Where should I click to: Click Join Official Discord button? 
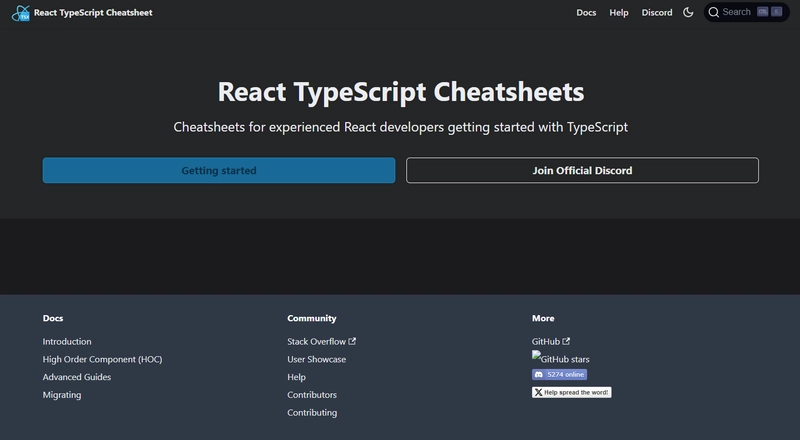click(x=582, y=170)
